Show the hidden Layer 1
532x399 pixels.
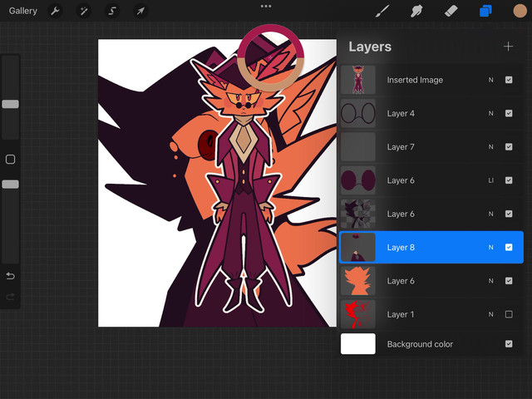point(509,314)
